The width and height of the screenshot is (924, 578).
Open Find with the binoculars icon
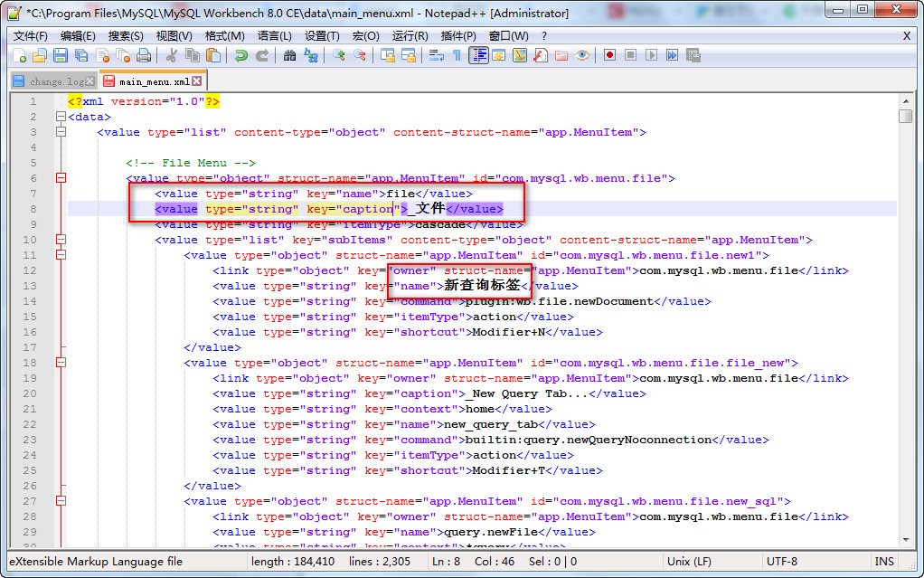pyautogui.click(x=289, y=56)
